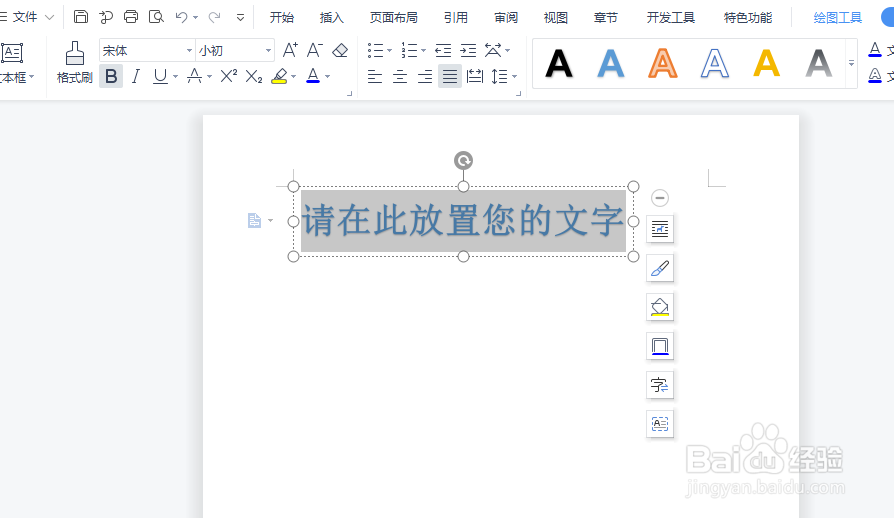Click the Print icon
The width and height of the screenshot is (894, 518).
pos(131,17)
